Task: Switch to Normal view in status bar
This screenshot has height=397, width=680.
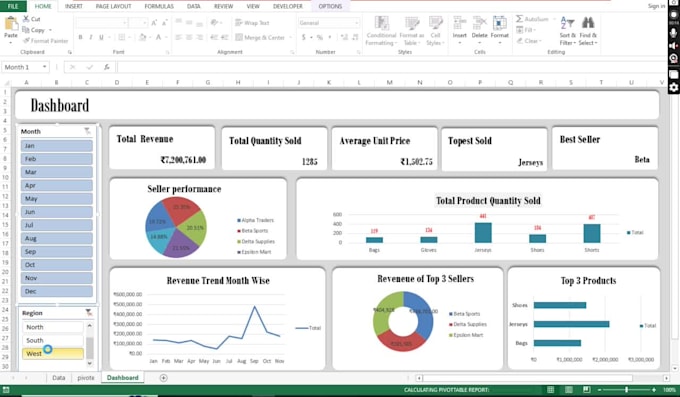Action: (550, 390)
